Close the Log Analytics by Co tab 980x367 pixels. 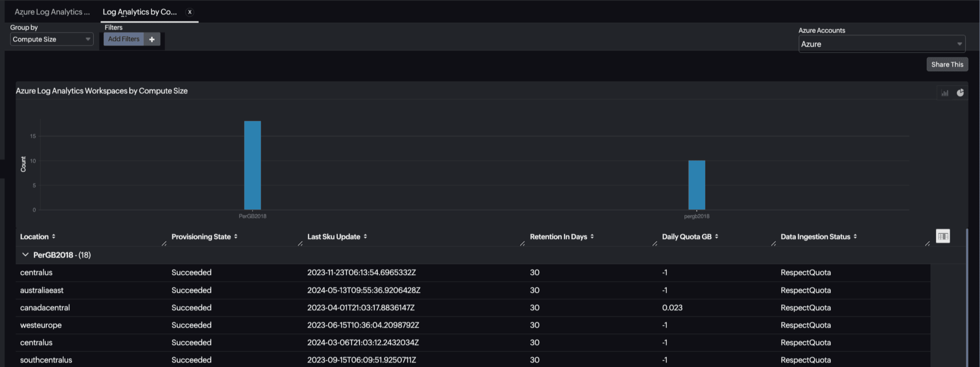tap(190, 12)
